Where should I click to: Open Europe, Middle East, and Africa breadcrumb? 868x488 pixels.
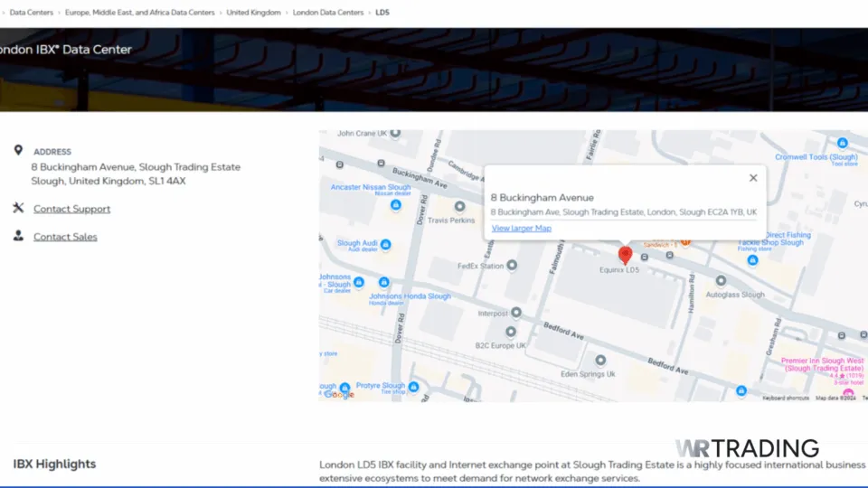[139, 13]
